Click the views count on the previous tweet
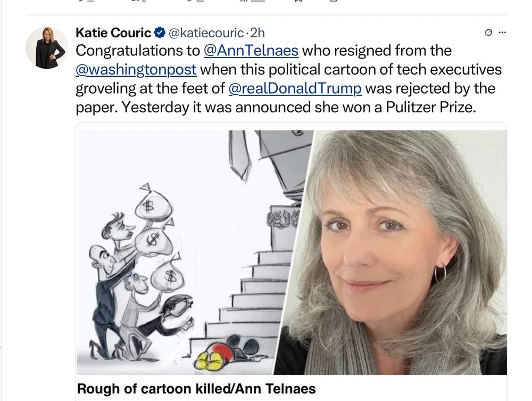 pyautogui.click(x=252, y=1)
